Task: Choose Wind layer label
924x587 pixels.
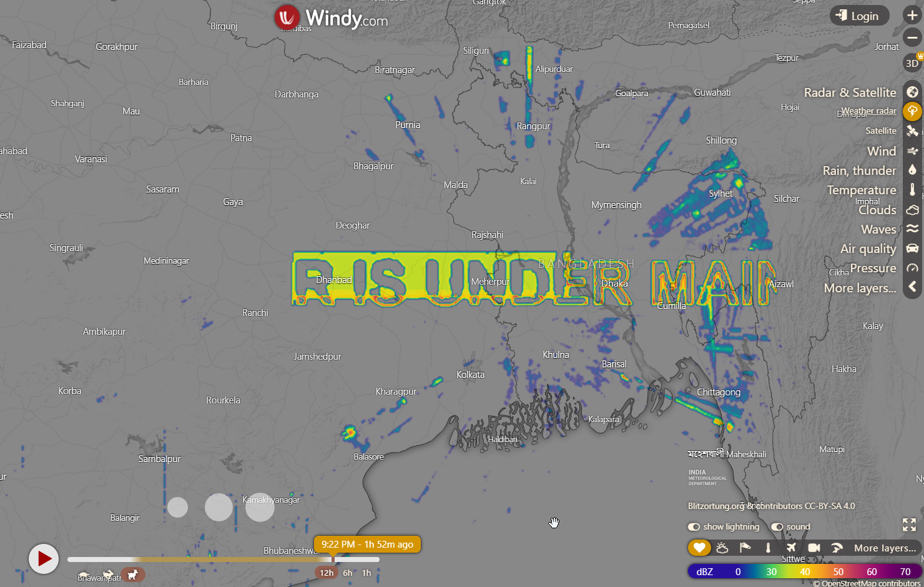Action: point(882,151)
